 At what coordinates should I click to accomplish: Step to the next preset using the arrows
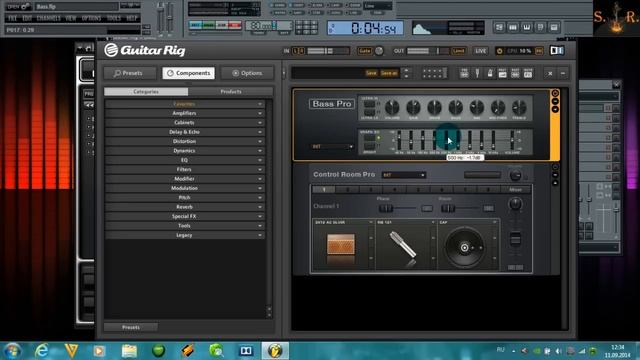(x=406, y=76)
